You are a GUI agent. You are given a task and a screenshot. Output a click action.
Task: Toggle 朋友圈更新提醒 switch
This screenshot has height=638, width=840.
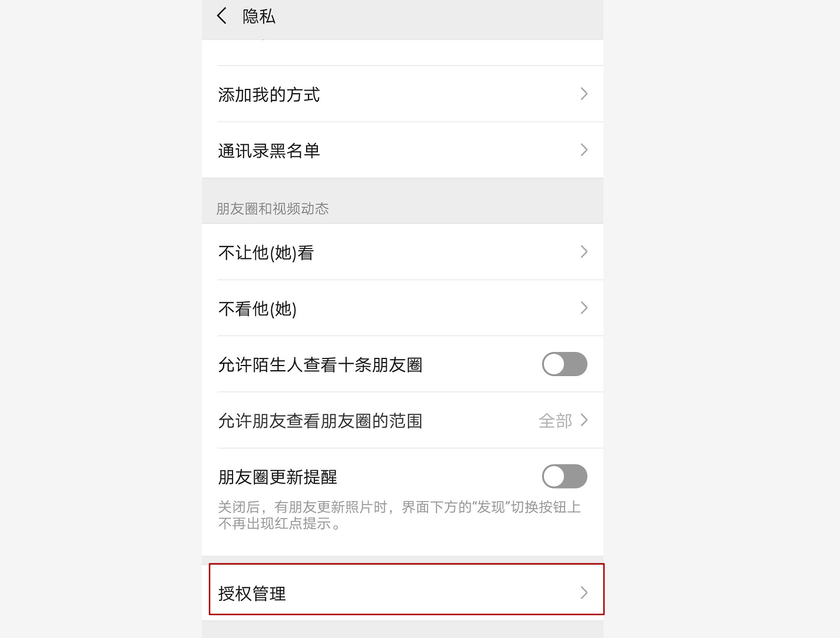coord(565,476)
